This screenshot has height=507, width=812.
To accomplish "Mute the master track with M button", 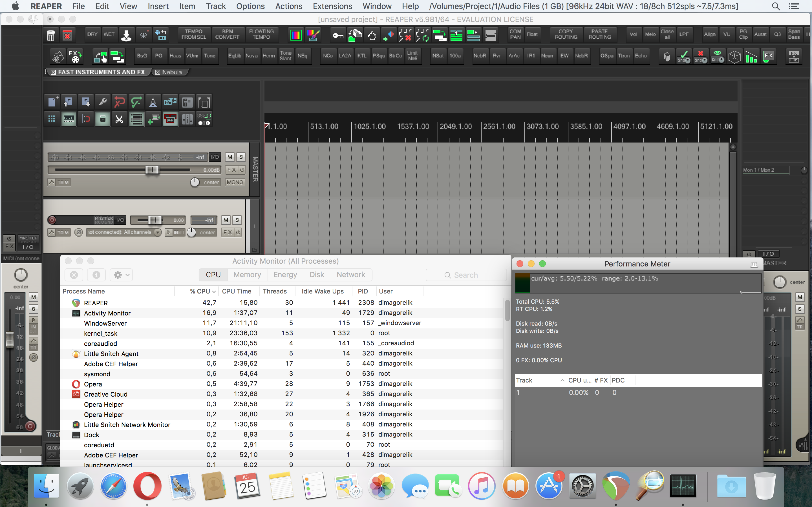I will click(230, 157).
